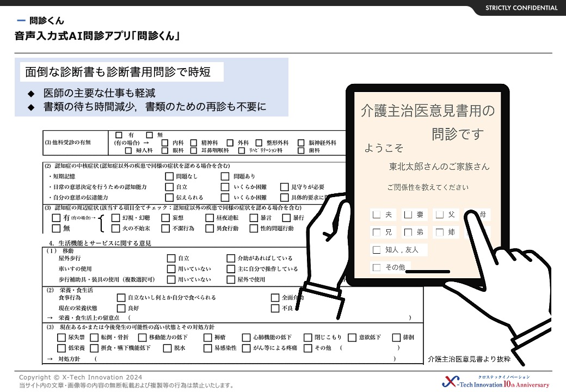Tick the 眼科 checkbox

(x=165, y=150)
